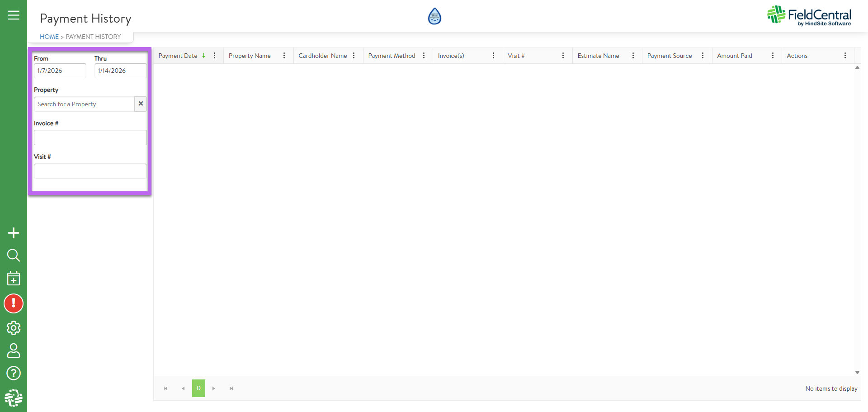Sort by Cardholder Name column header
Viewport: 868px width, 412px height.
[322, 56]
